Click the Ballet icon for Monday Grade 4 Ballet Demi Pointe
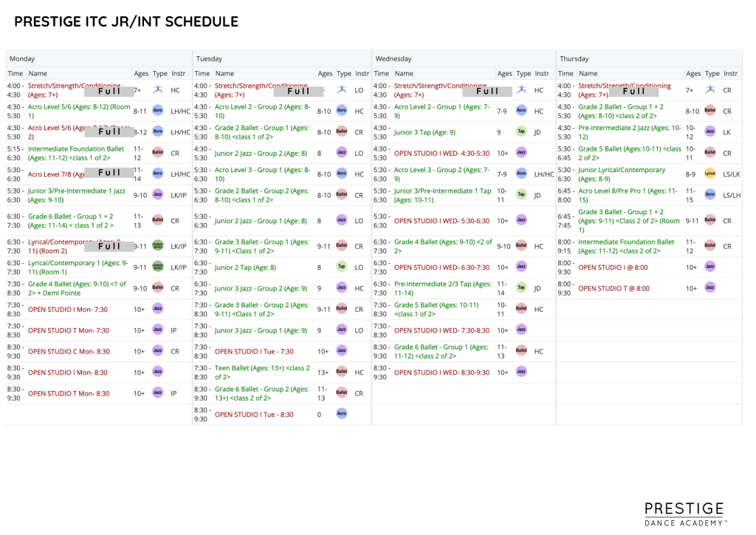Viewport: 756px width, 535px height. pos(158,287)
